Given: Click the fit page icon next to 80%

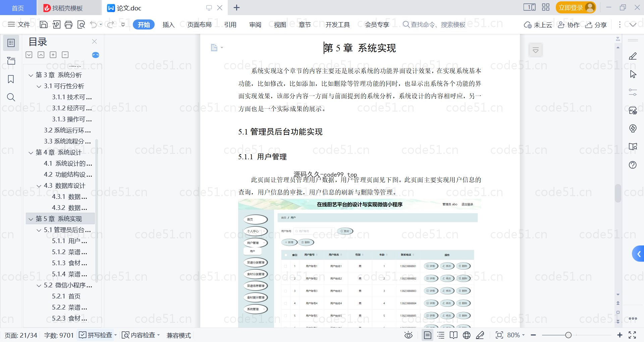Looking at the screenshot, I should [499, 335].
